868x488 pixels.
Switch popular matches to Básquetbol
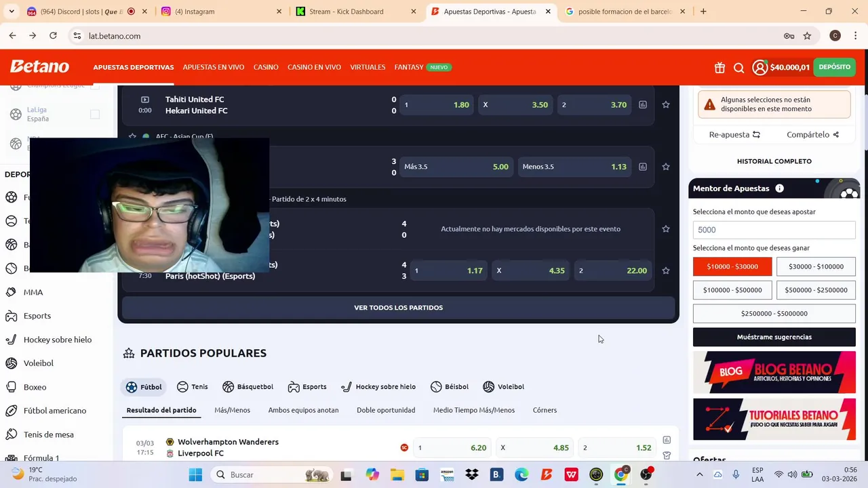(248, 387)
